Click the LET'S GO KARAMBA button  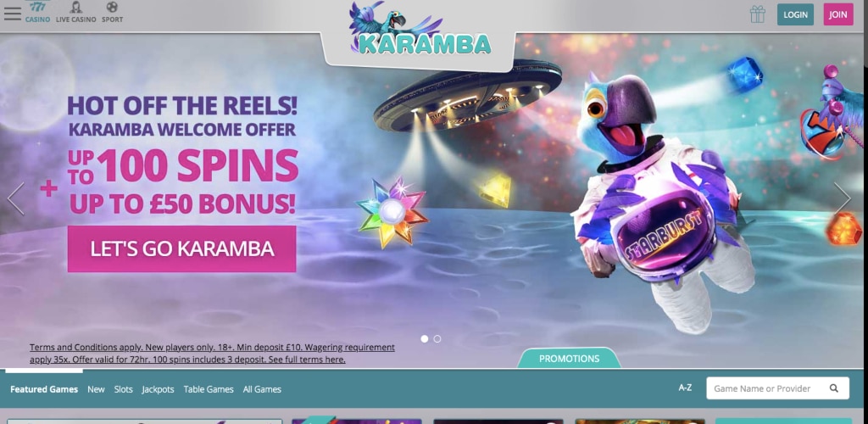182,249
